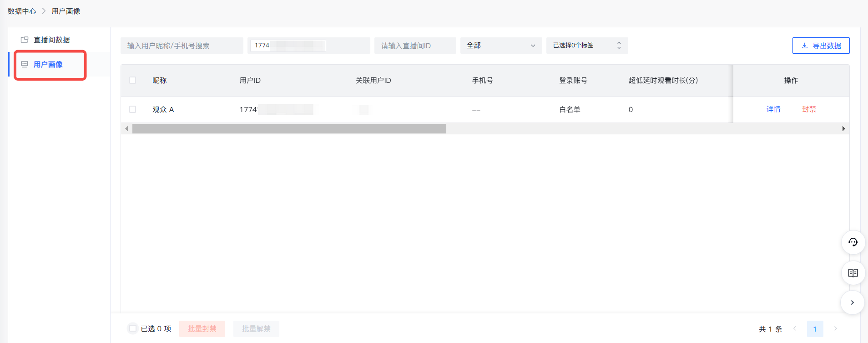Click the customer service headset icon
This screenshot has width=868, height=343.
click(853, 242)
